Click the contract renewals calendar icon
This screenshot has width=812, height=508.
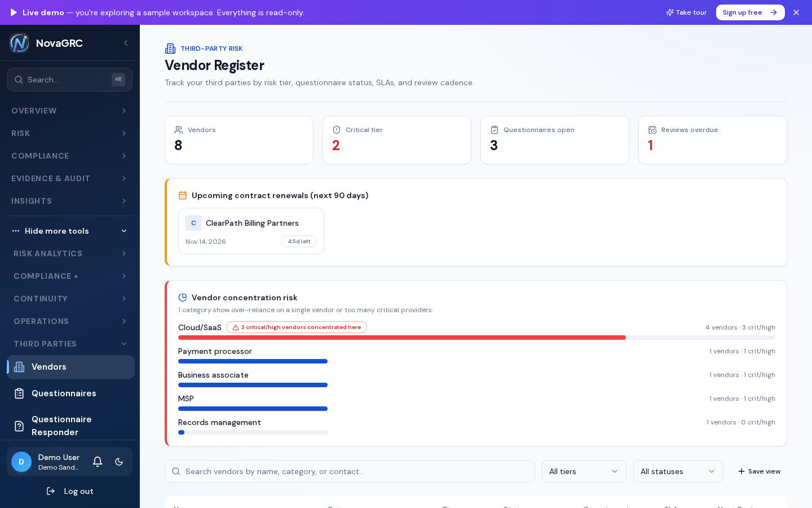183,195
